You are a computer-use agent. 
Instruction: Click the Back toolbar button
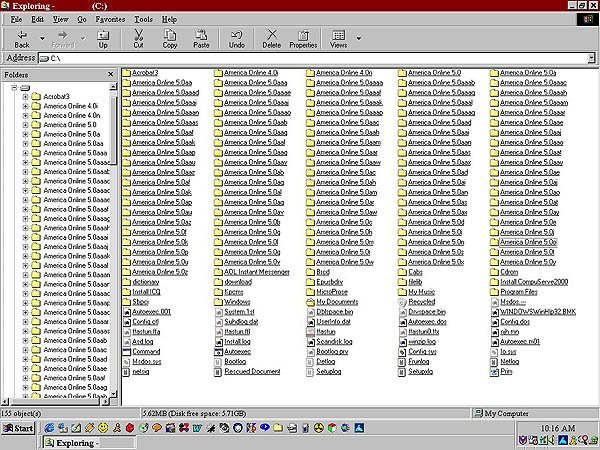point(22,38)
